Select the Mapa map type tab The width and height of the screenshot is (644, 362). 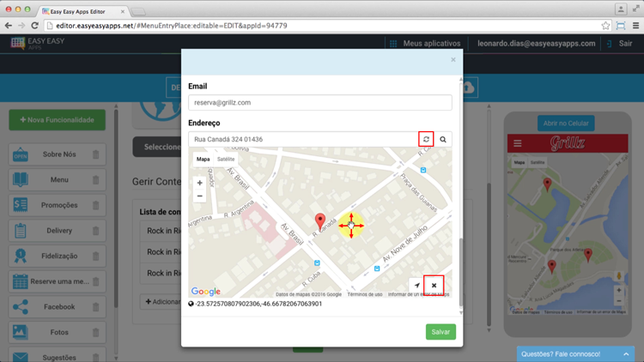pyautogui.click(x=203, y=160)
